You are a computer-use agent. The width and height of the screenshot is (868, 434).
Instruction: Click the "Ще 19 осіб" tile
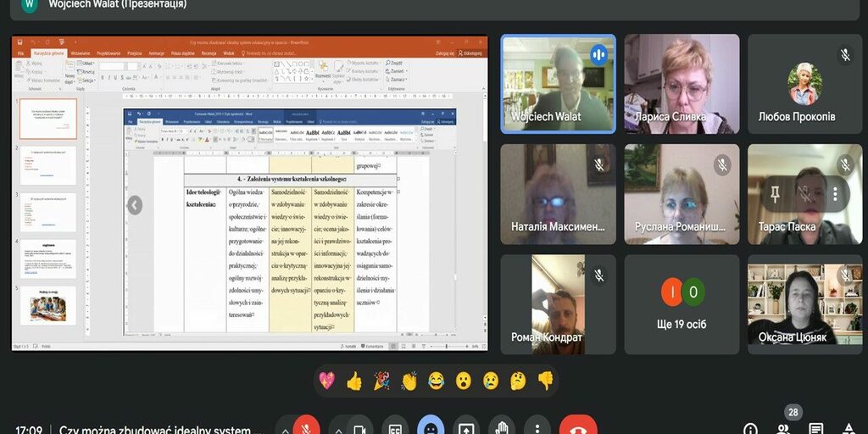point(682,304)
